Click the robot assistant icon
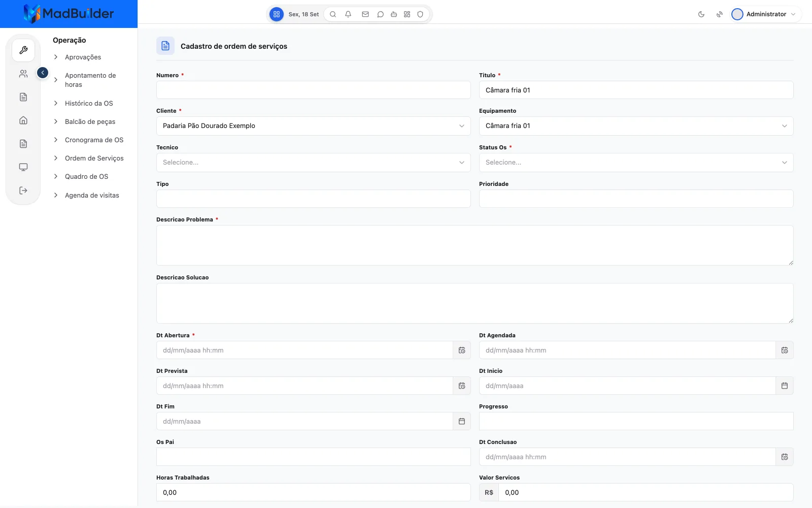 pos(394,14)
